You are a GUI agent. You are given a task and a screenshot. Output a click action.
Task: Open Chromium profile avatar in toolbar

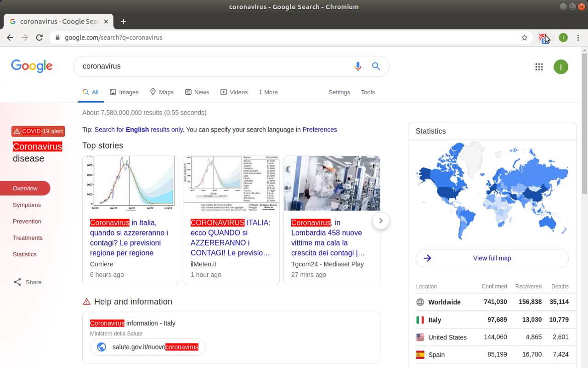click(x=563, y=38)
